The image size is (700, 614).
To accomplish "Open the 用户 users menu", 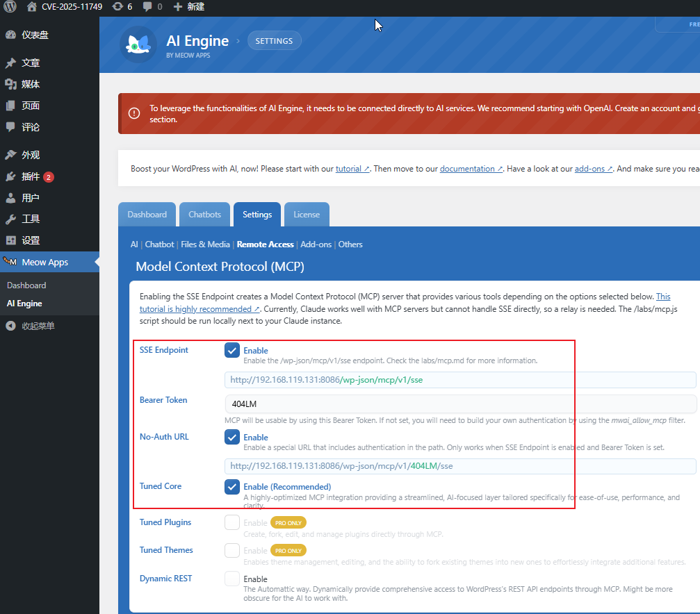I will click(x=31, y=198).
